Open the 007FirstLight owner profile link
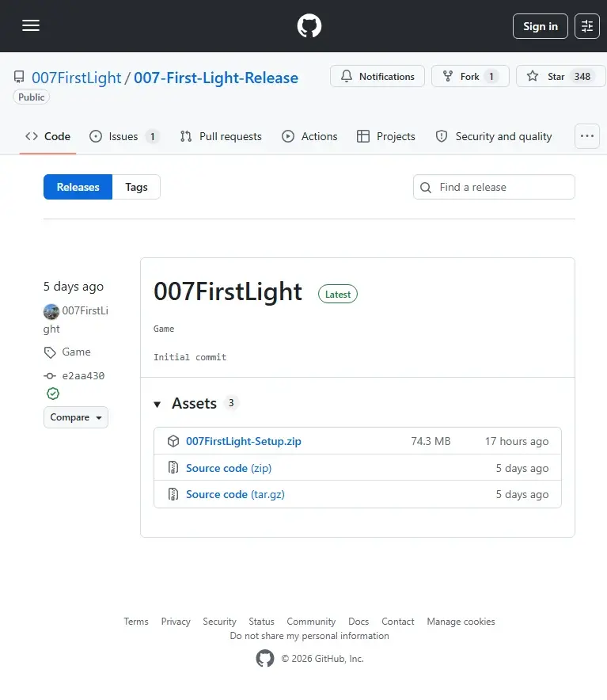 pyautogui.click(x=76, y=78)
